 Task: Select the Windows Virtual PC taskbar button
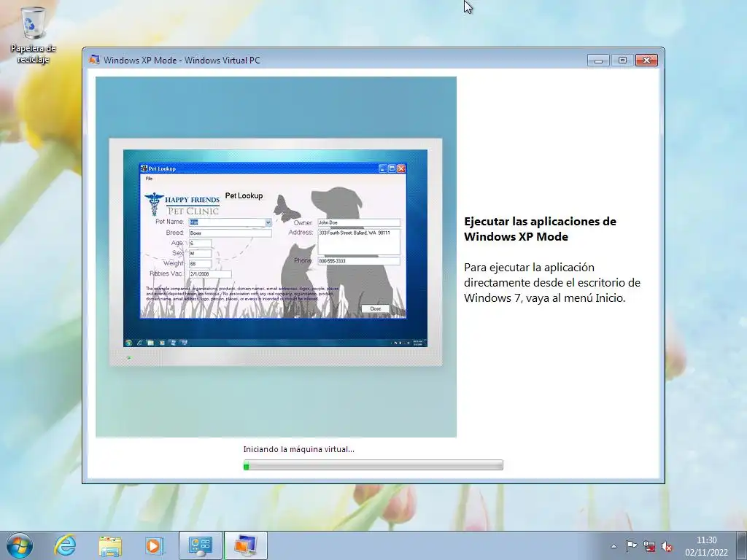pos(245,545)
